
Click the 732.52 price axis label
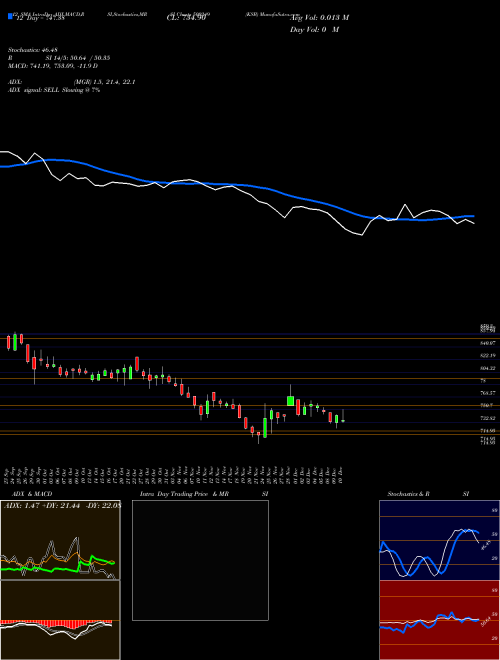coord(488,418)
